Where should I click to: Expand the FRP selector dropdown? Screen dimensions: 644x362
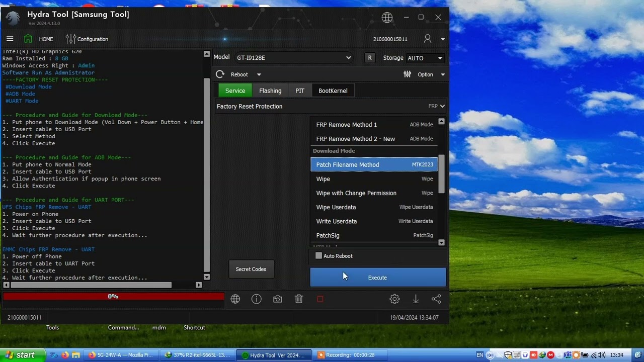point(437,106)
